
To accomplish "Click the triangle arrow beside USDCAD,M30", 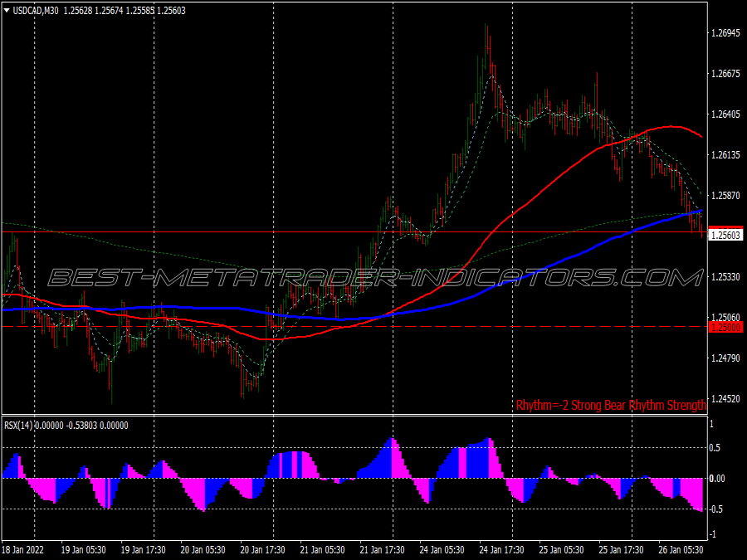I will (x=7, y=10).
